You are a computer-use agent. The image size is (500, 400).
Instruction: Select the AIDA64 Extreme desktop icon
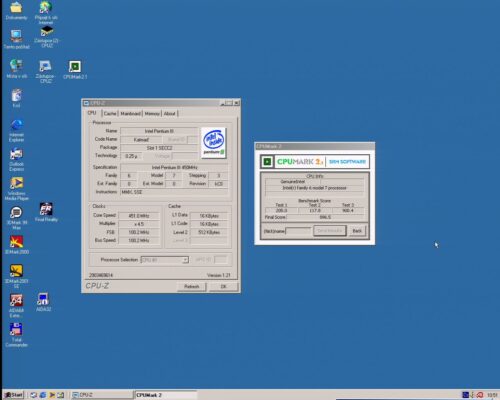[x=16, y=305]
